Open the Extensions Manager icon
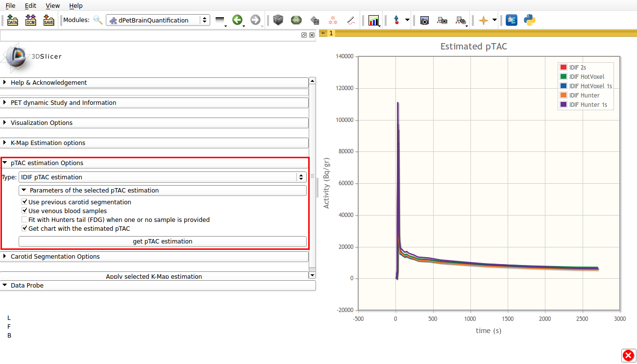Screen dimensions: 637x364 tap(511, 20)
